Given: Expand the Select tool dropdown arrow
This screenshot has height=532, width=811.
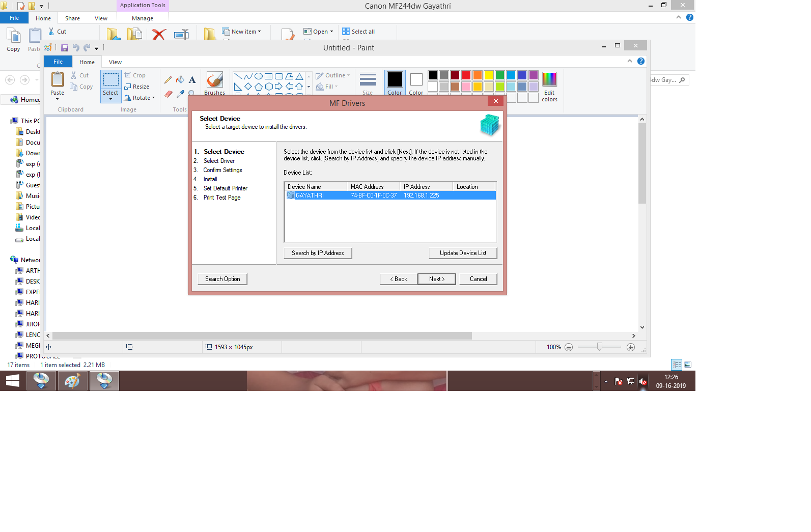Looking at the screenshot, I should pyautogui.click(x=110, y=99).
